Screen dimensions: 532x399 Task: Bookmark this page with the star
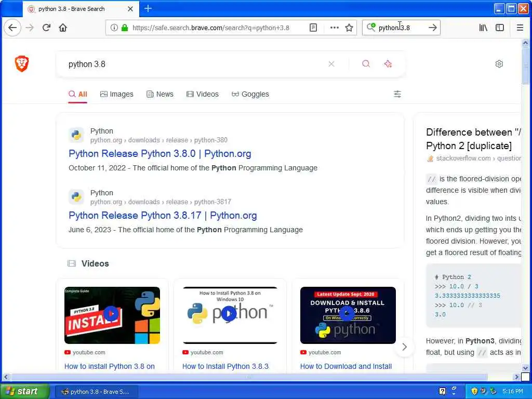click(349, 28)
